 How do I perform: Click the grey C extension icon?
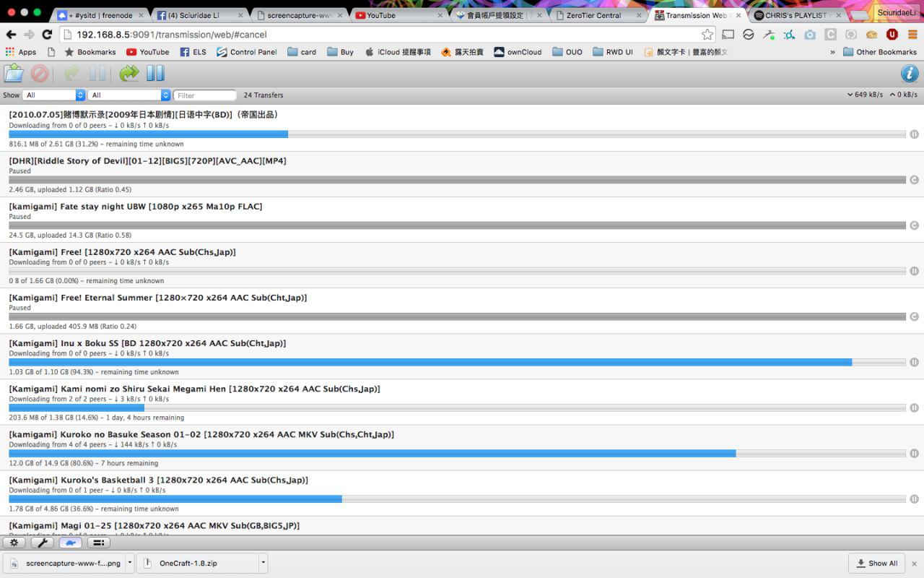coord(831,34)
